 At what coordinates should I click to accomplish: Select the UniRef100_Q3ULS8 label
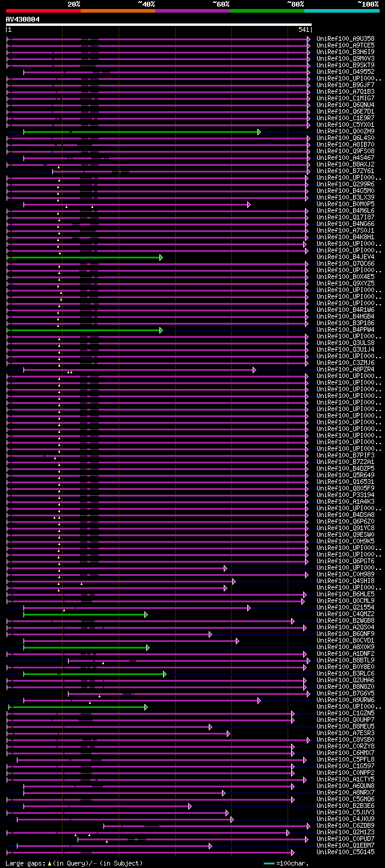pos(345,343)
